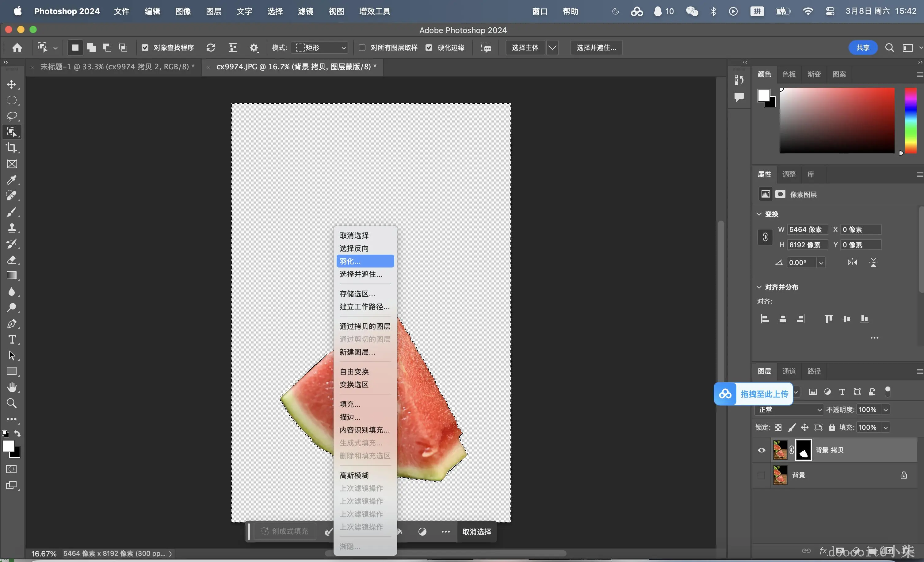Click the hue spectrum slider strip
This screenshot has width=924, height=562.
click(911, 120)
